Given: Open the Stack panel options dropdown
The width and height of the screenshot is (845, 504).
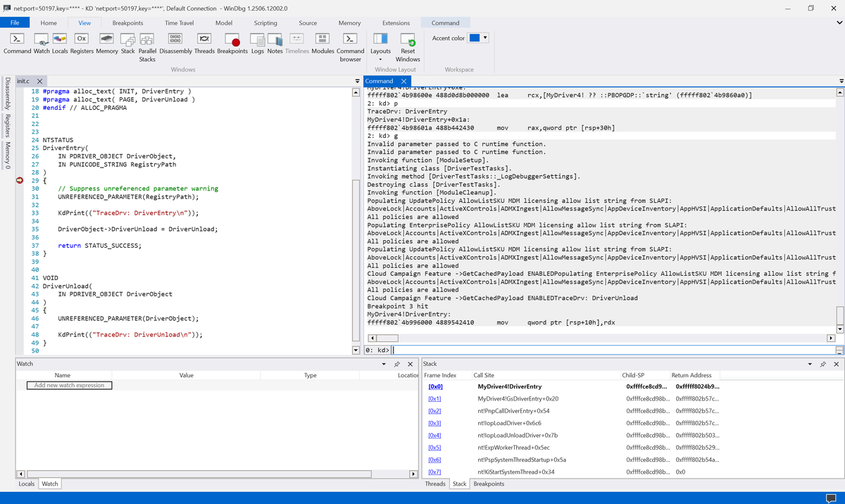Looking at the screenshot, I should point(808,364).
